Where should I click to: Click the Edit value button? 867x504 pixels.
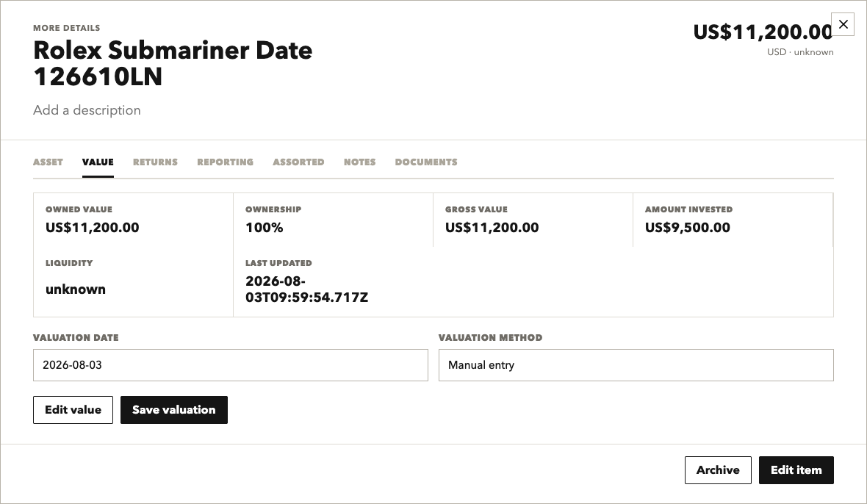tap(73, 410)
